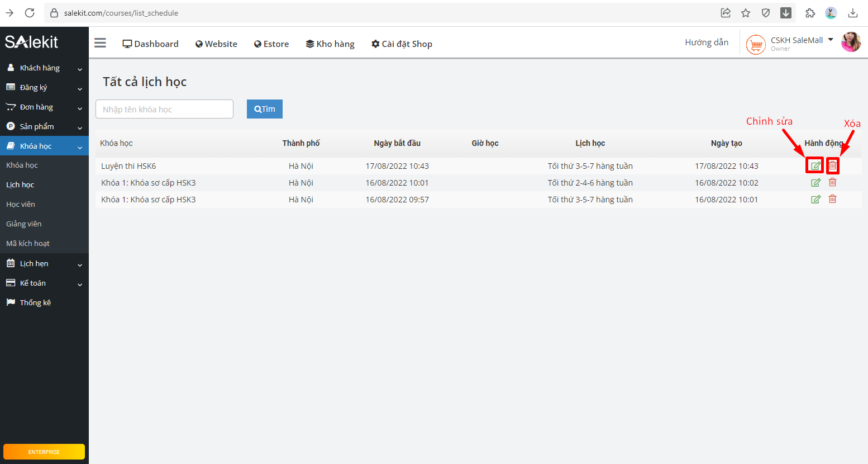Viewport: 868px width, 464px height.
Task: Open Kho hàng warehouse menu
Action: 330,44
